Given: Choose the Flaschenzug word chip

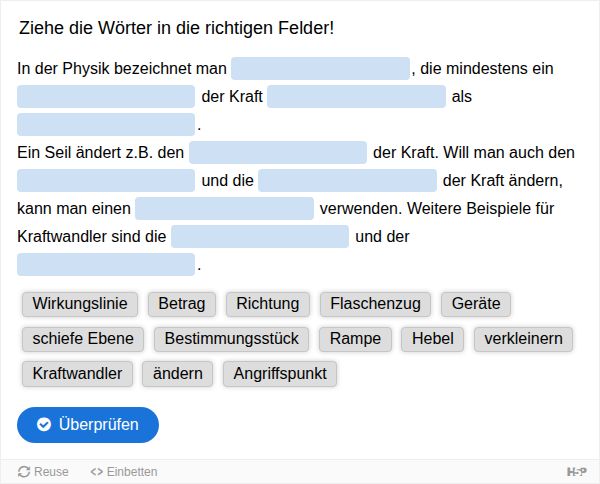Looking at the screenshot, I should 376,304.
